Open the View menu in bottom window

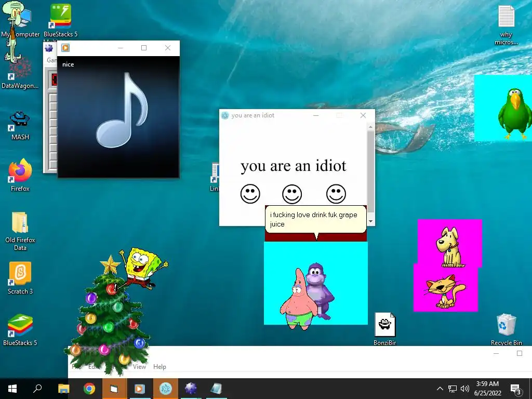[139, 367]
